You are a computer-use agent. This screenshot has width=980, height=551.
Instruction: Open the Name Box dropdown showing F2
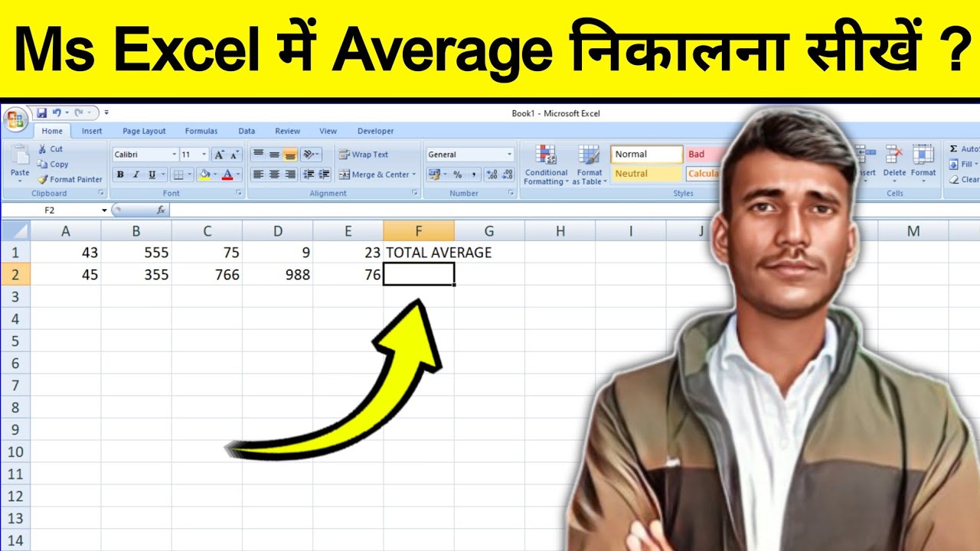104,210
